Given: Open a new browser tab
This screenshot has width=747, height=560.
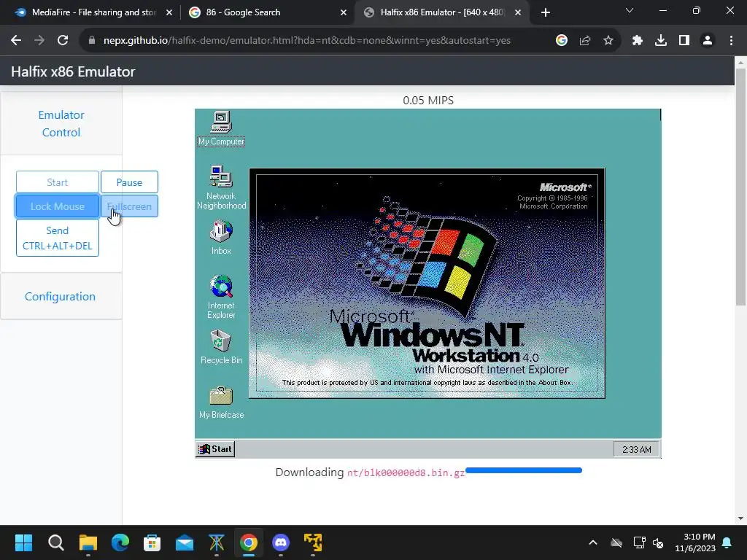Looking at the screenshot, I should coord(546,12).
